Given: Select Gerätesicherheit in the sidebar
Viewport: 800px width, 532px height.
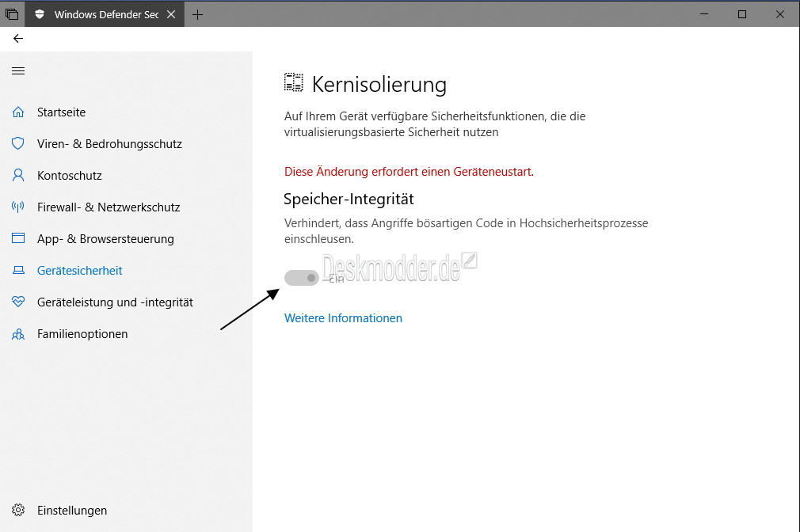Looking at the screenshot, I should click(79, 270).
